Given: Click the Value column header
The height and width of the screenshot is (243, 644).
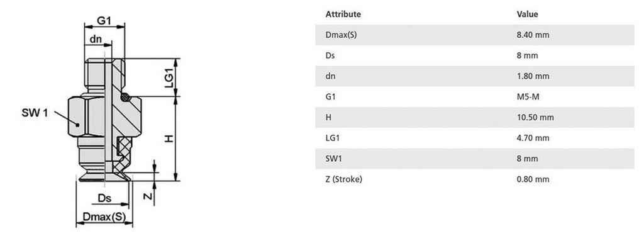Looking at the screenshot, I should pos(527,14).
